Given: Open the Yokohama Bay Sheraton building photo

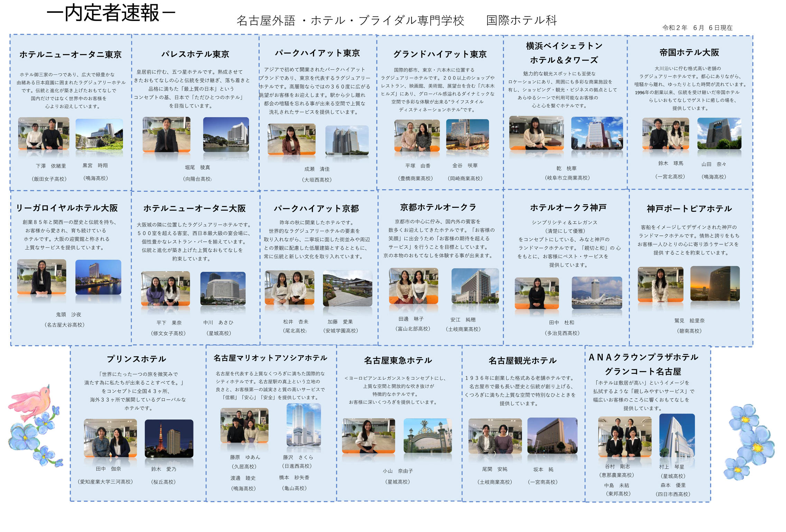Looking at the screenshot, I should point(597,133).
